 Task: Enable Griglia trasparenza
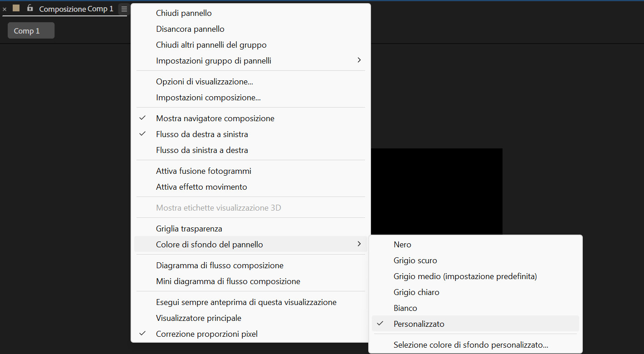point(189,229)
